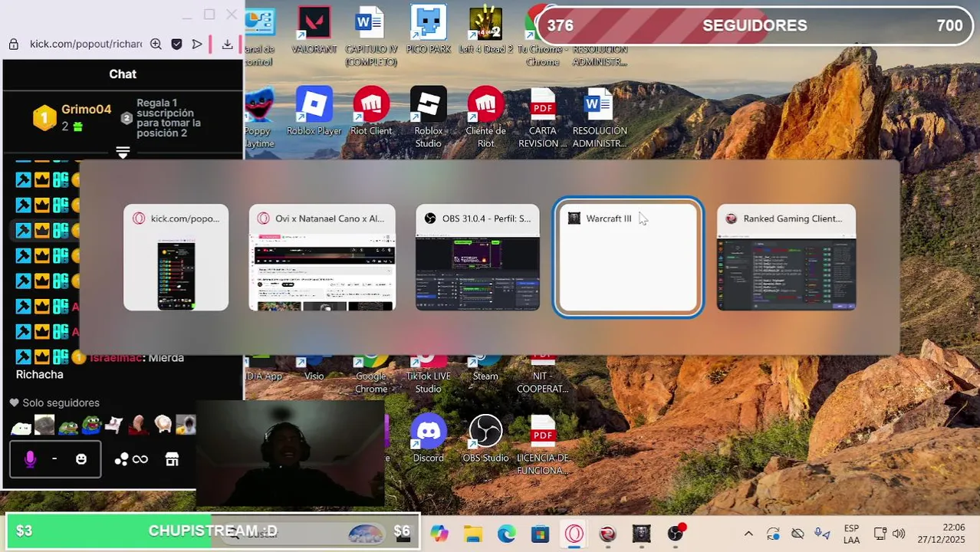Click the Opera browser taskbar icon
Screen dimensions: 980x552
(x=574, y=534)
